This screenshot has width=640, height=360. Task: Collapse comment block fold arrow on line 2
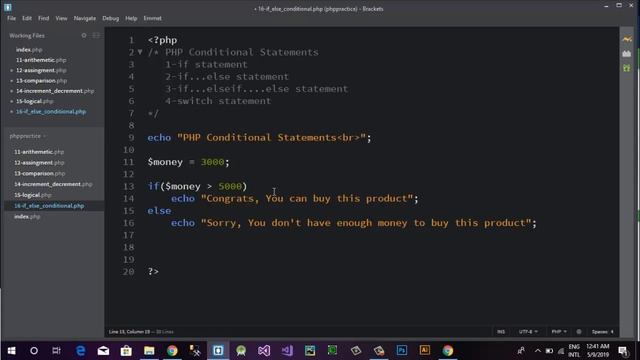click(140, 52)
